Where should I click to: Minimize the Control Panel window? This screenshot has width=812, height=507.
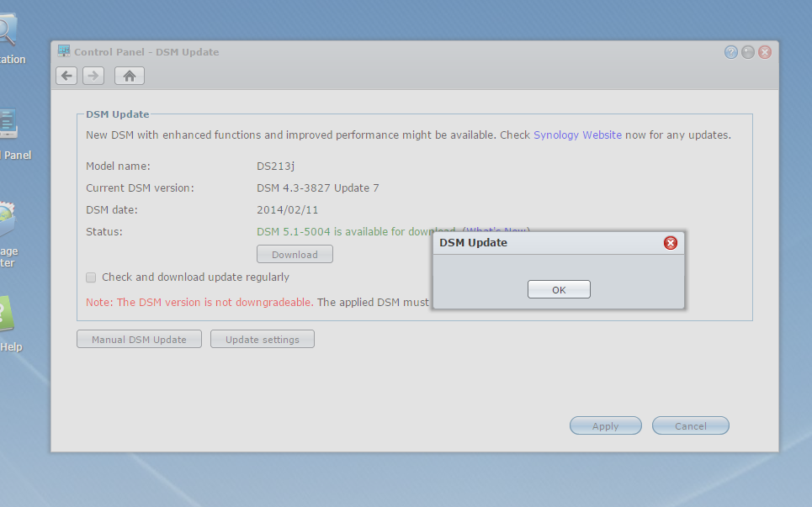(x=748, y=52)
